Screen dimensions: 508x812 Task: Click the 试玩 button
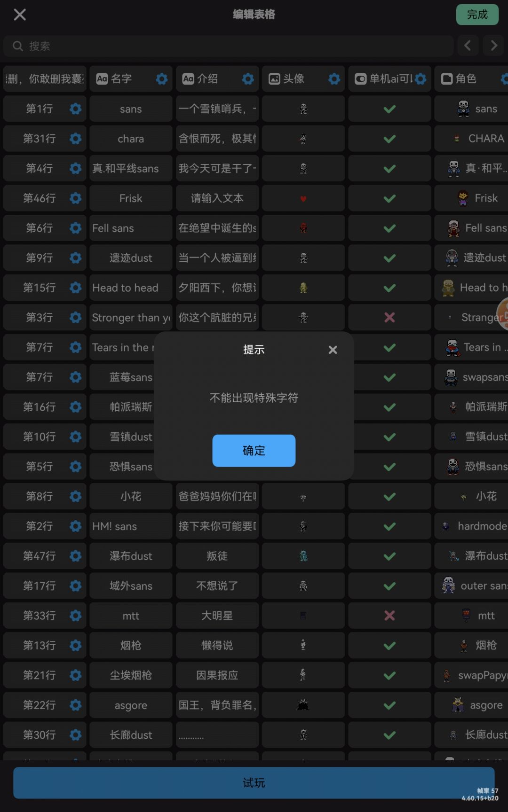click(254, 782)
